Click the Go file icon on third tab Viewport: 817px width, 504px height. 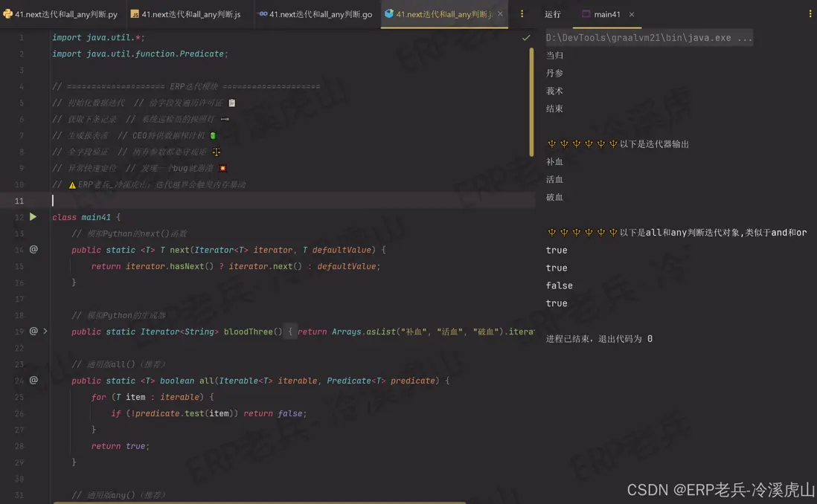(263, 14)
